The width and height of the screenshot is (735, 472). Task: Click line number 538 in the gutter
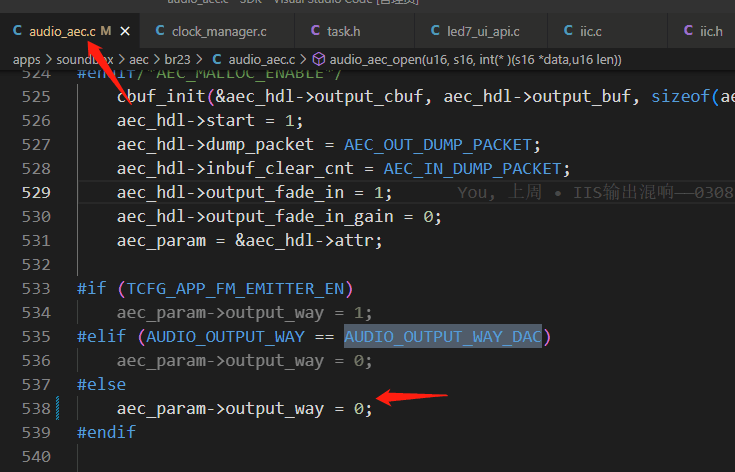(x=36, y=409)
